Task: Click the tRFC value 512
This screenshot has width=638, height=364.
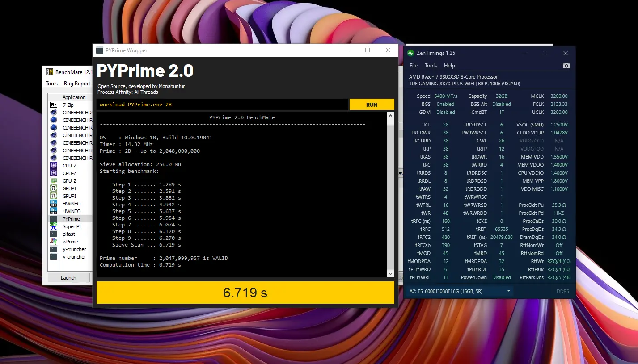Action: pos(446,229)
